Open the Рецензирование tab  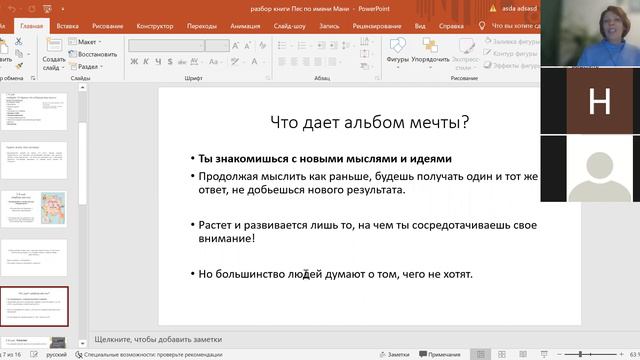pos(377,26)
